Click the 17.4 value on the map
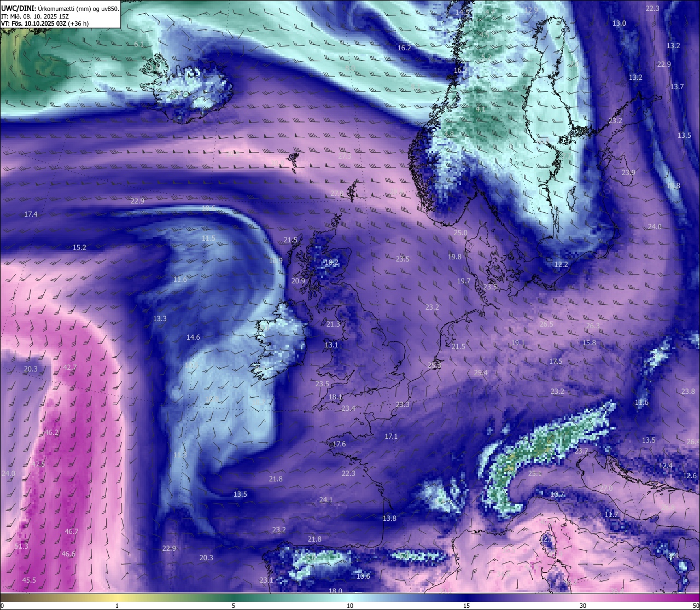Screen dimensions: 700x610 click(31, 214)
